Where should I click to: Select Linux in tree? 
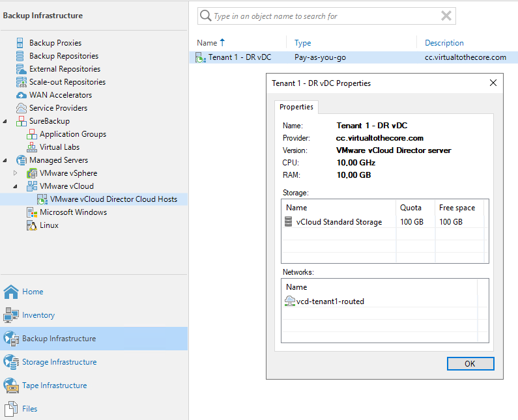click(x=50, y=225)
